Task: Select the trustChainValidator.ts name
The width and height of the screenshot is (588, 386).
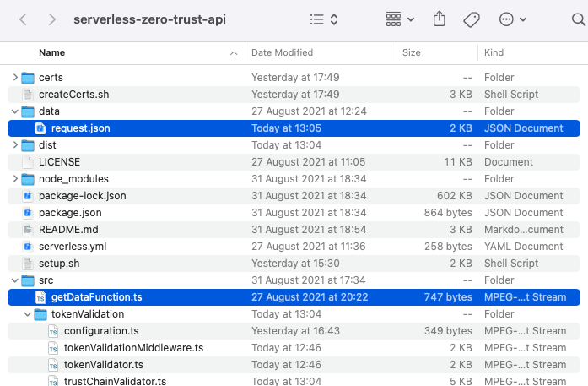Action: [x=115, y=381]
